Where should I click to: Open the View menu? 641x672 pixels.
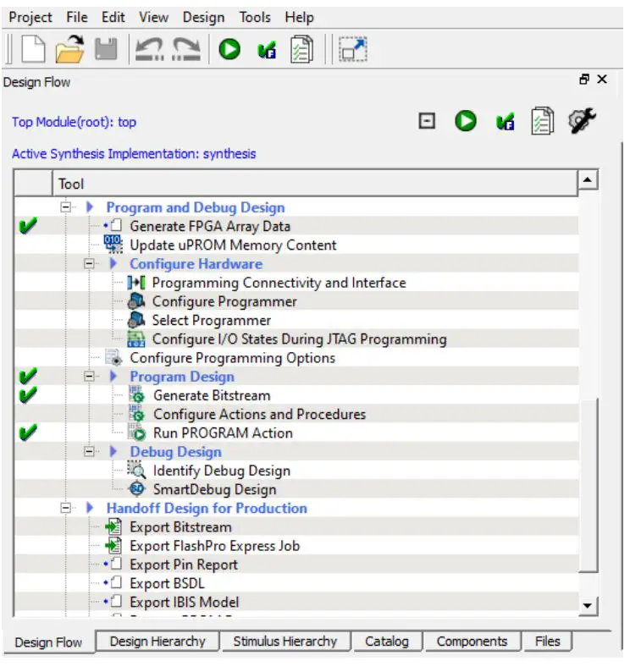(153, 18)
